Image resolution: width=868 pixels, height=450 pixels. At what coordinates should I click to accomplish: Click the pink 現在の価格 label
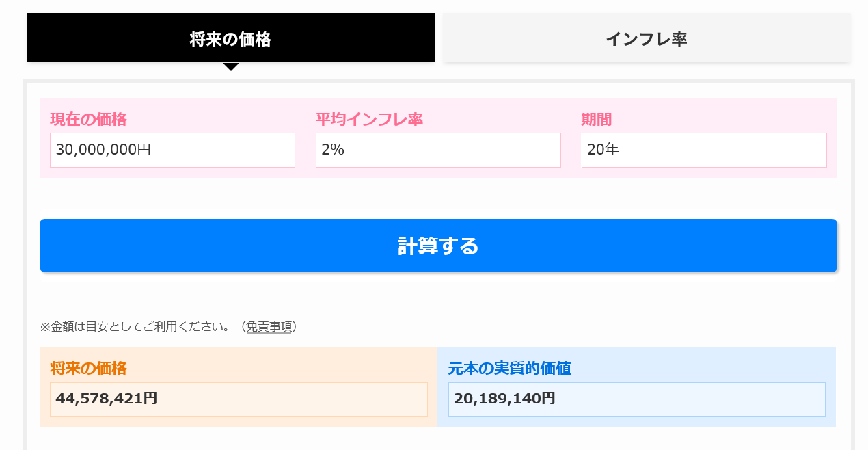coord(88,120)
